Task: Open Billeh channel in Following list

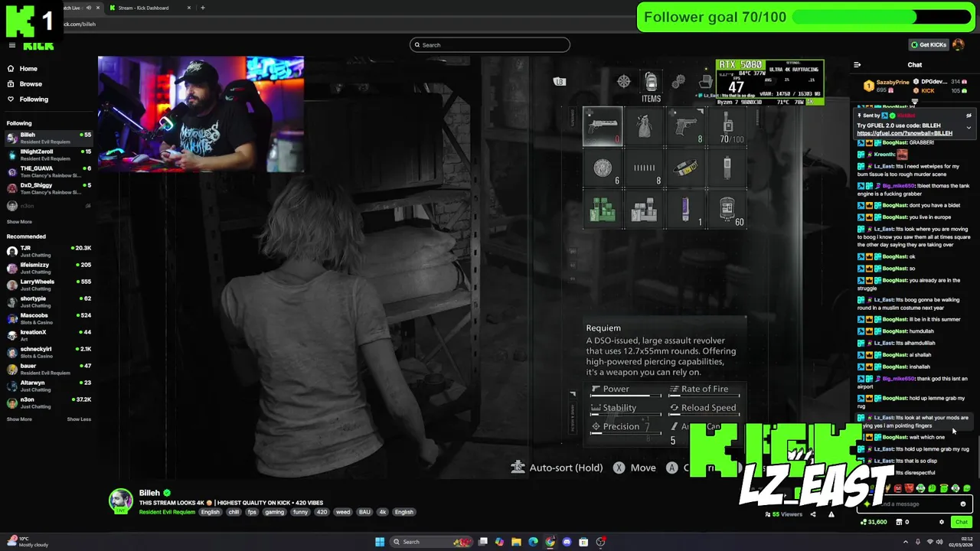Action: 47,138
